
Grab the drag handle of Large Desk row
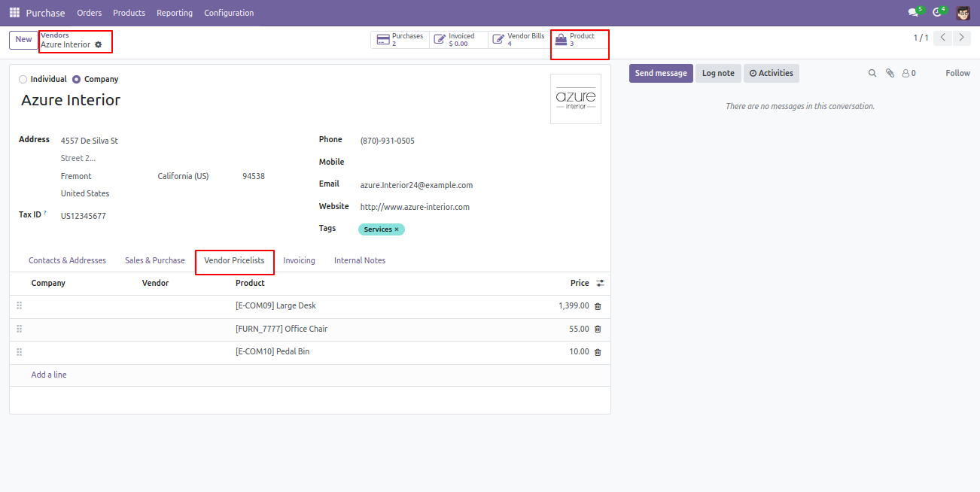20,305
